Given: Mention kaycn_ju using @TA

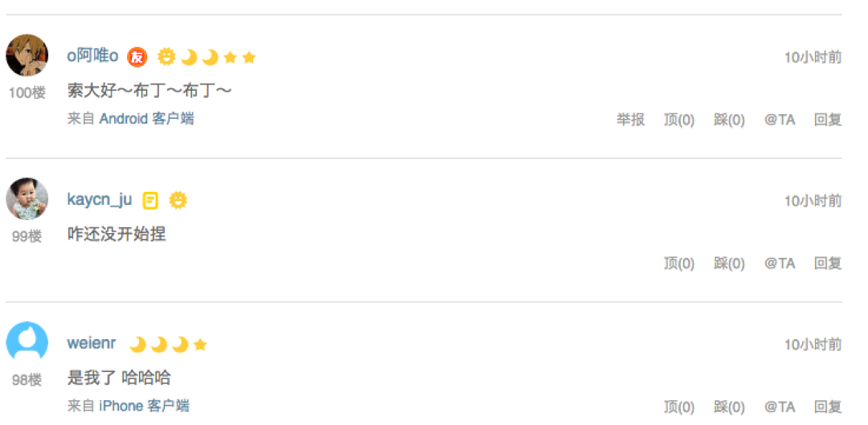Looking at the screenshot, I should [x=780, y=264].
